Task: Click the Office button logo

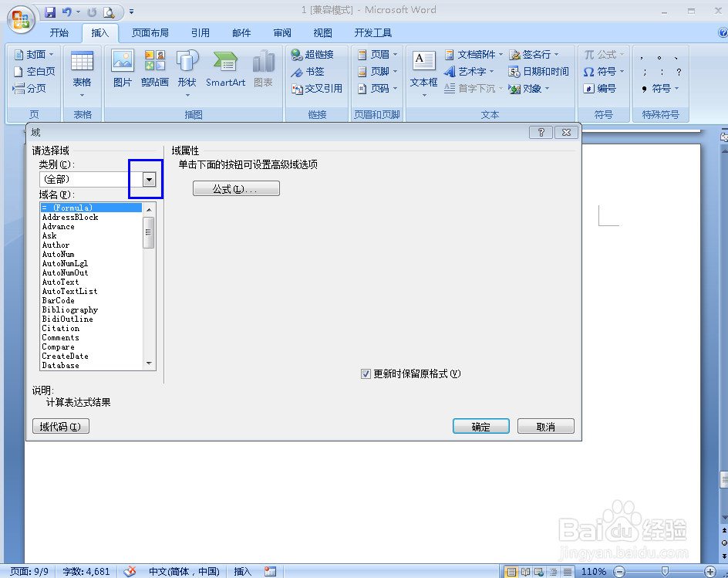Action: tap(21, 19)
